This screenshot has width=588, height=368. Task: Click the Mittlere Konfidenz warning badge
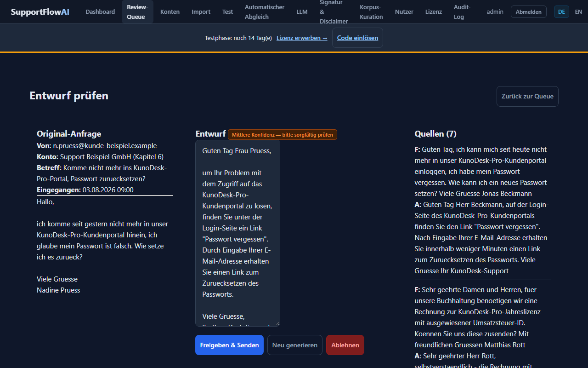283,135
